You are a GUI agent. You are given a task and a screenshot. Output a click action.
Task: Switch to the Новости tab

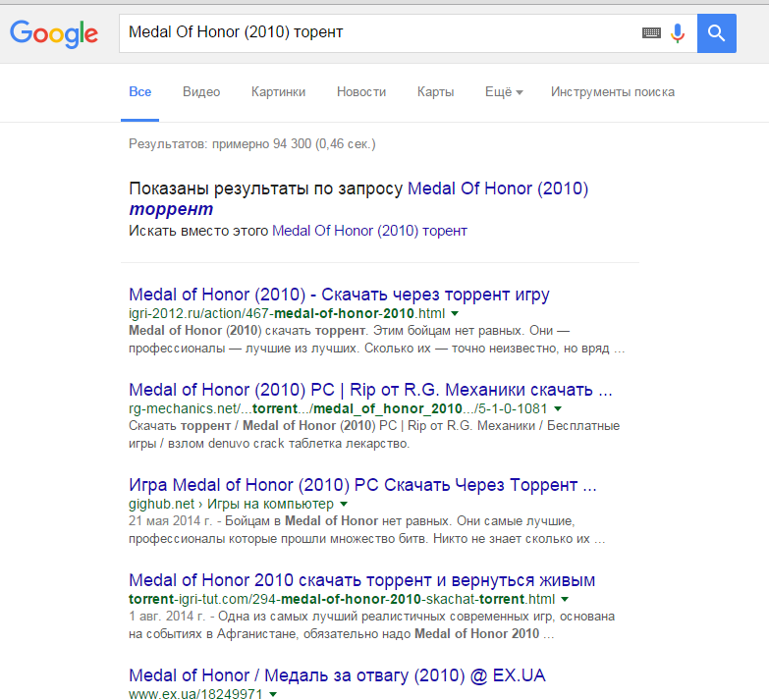point(361,91)
